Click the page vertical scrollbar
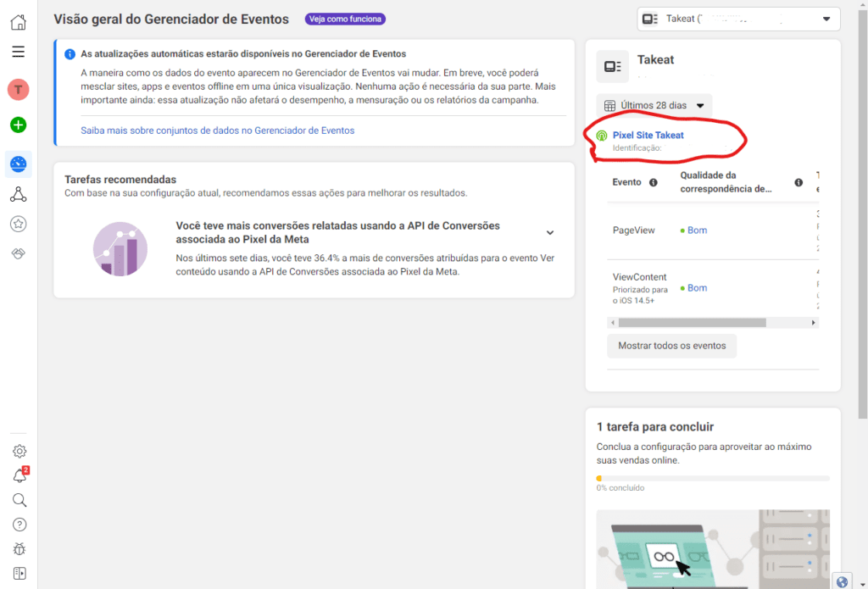868x589 pixels. pyautogui.click(x=862, y=213)
